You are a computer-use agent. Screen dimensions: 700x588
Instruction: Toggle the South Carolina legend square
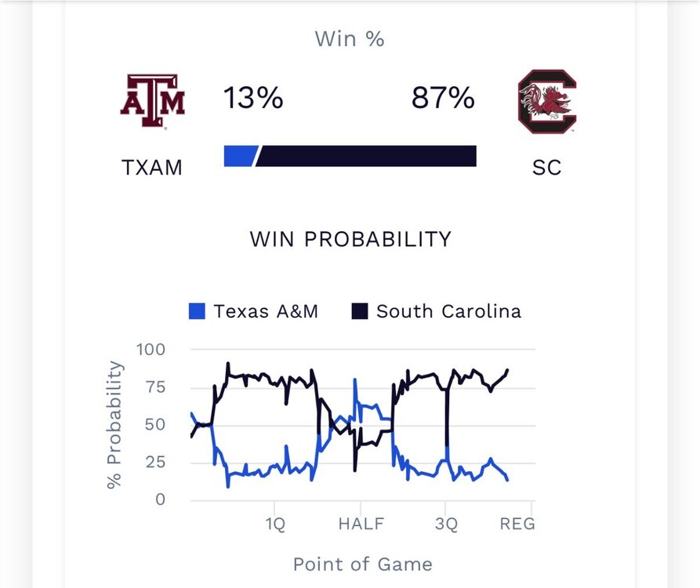coord(360,311)
